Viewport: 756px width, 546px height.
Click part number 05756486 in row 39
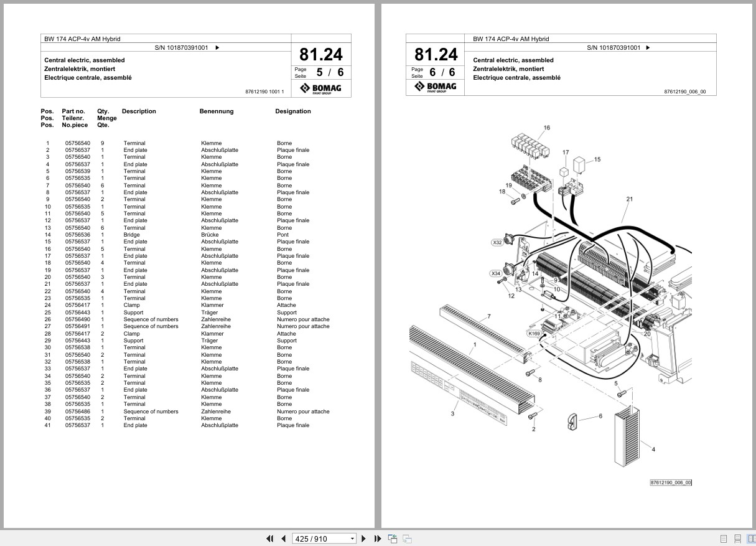(x=78, y=412)
